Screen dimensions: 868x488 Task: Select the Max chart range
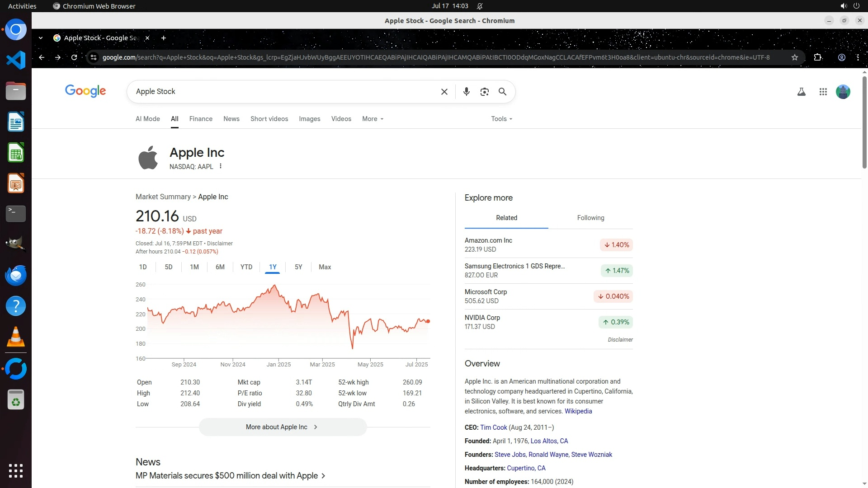click(x=325, y=267)
